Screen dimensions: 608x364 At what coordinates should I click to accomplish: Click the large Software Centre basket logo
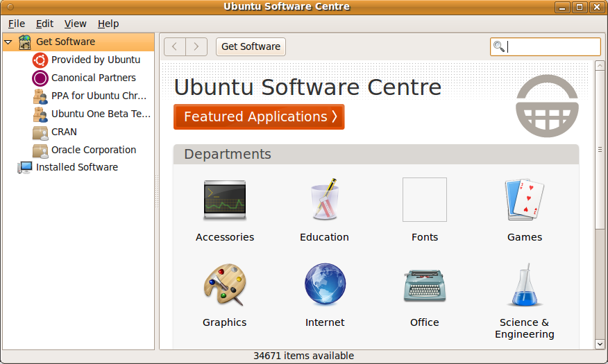(x=547, y=105)
